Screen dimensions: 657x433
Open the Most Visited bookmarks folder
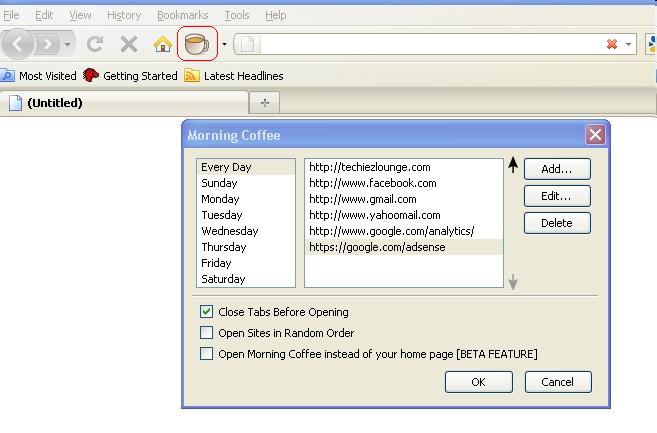coord(39,76)
